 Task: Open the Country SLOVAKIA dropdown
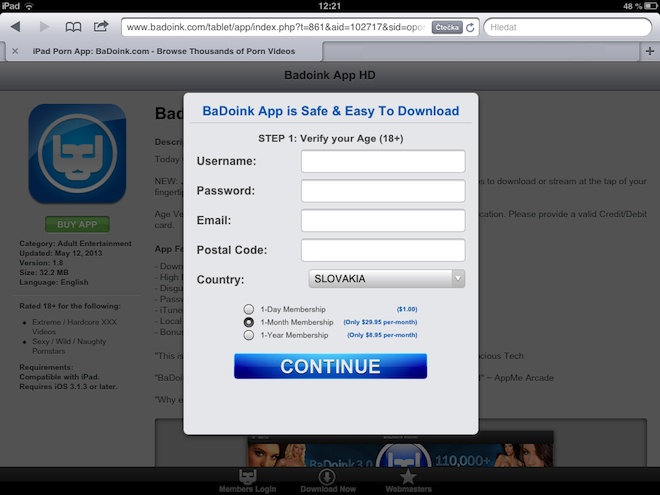point(386,279)
